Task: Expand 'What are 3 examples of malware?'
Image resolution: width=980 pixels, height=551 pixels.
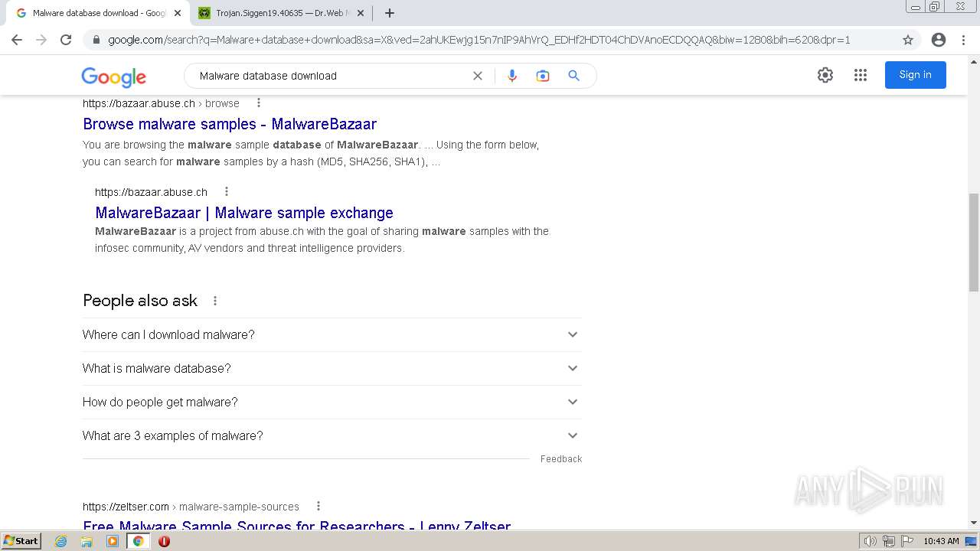Action: pyautogui.click(x=332, y=435)
